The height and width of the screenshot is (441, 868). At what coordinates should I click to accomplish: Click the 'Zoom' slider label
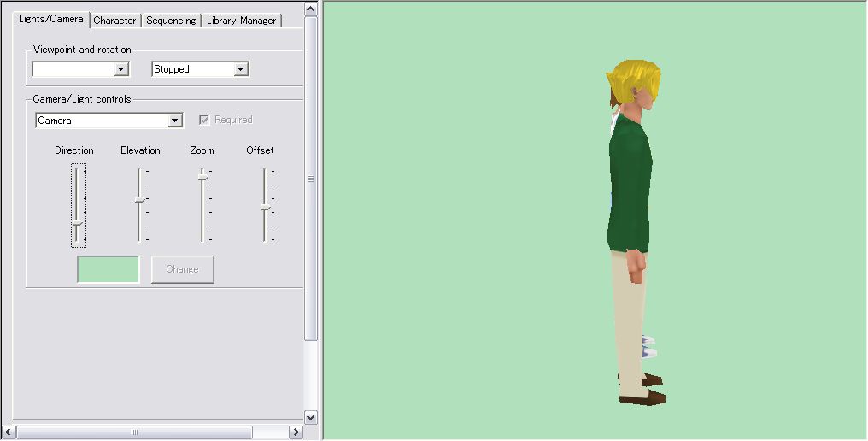point(202,150)
